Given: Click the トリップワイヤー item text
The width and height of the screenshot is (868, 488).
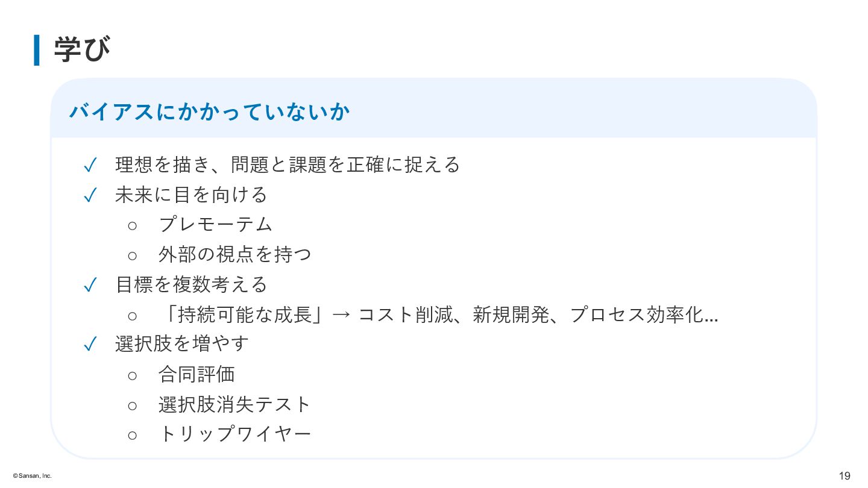Looking at the screenshot, I should 234,434.
